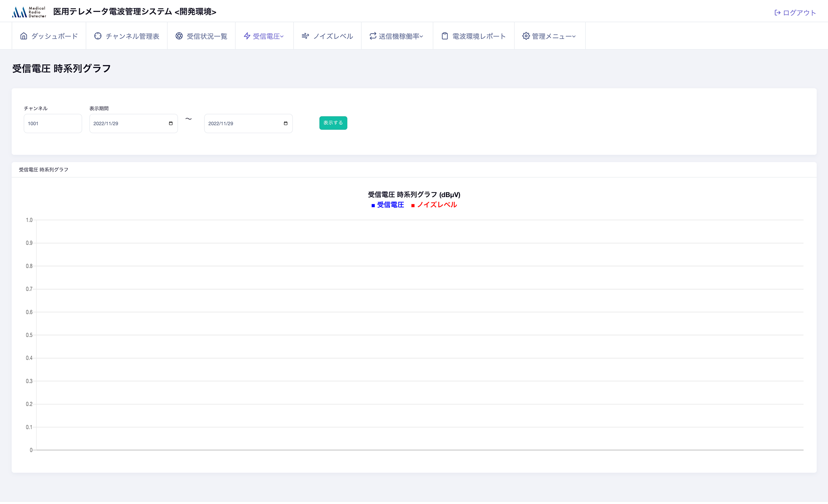This screenshot has width=828, height=504.
Task: Click the logout arrow icon
Action: click(777, 13)
